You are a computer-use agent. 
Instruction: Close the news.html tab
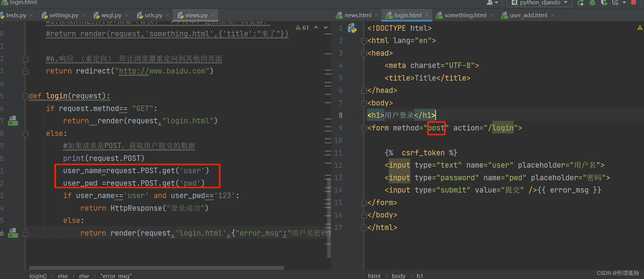pos(377,15)
